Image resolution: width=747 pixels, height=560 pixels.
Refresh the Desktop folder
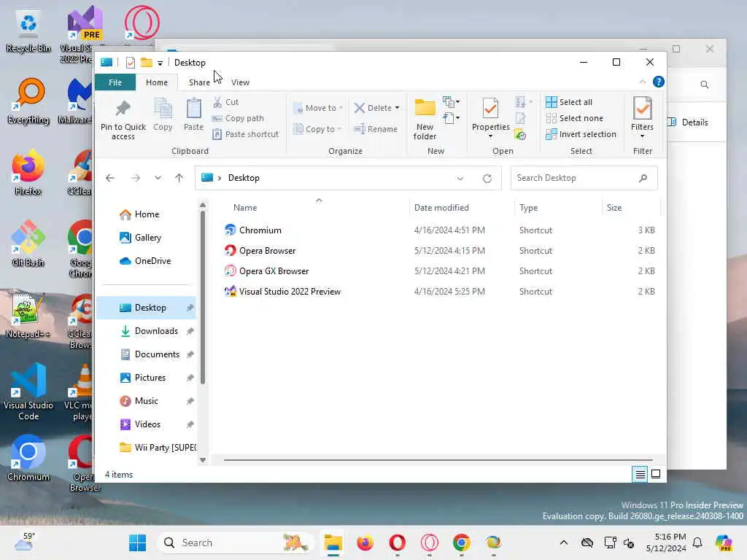[x=487, y=179]
